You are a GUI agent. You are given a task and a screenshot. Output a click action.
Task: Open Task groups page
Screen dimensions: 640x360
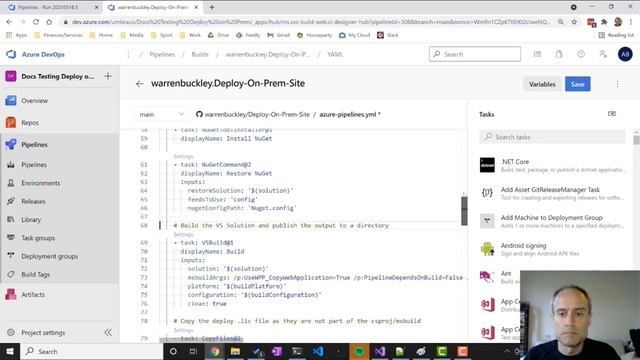[x=38, y=238]
